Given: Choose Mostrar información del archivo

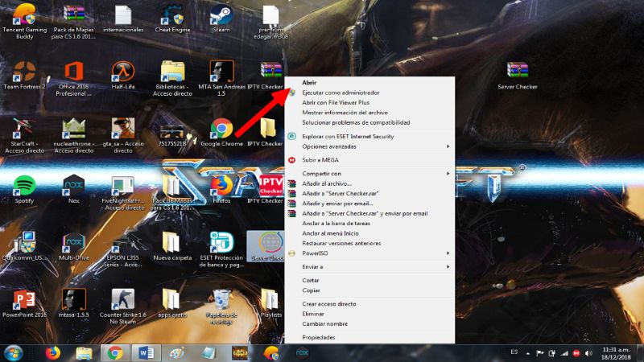Looking at the screenshot, I should click(x=369, y=113).
